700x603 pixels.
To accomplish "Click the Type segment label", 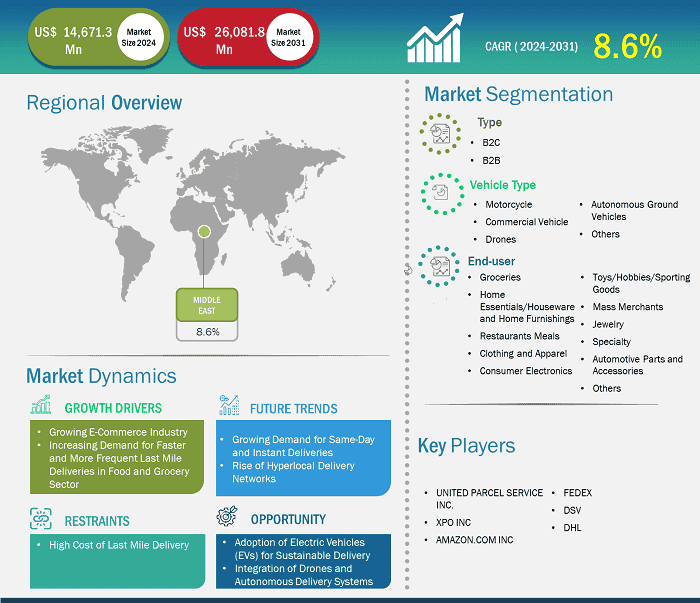I will point(489,123).
